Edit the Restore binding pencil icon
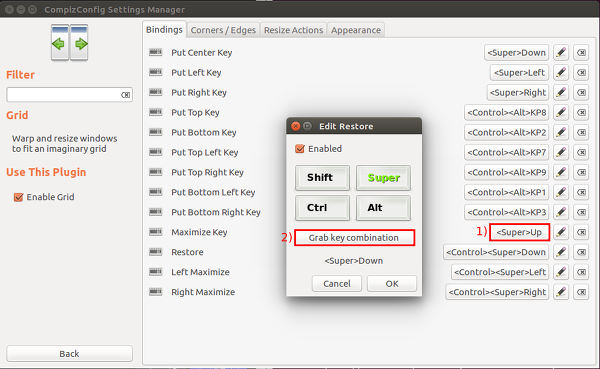 561,252
